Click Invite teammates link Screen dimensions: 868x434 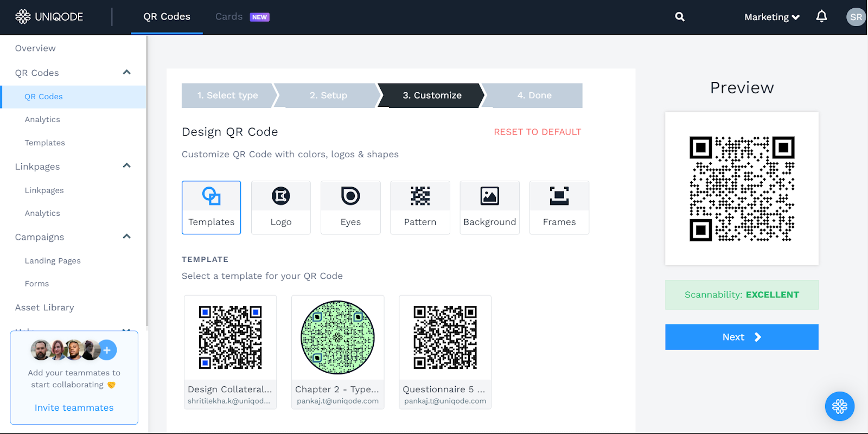pos(74,407)
